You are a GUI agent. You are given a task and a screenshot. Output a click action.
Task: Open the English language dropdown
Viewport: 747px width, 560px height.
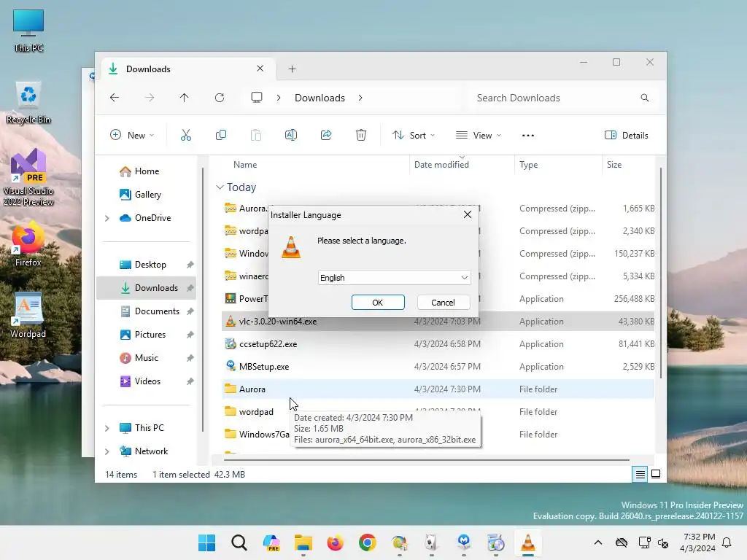coord(395,278)
